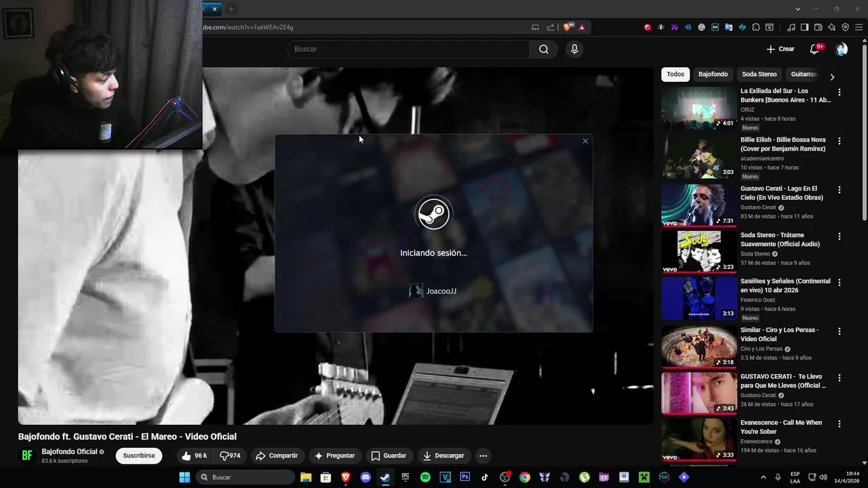Open the Brave Wallet icon

coord(818,27)
